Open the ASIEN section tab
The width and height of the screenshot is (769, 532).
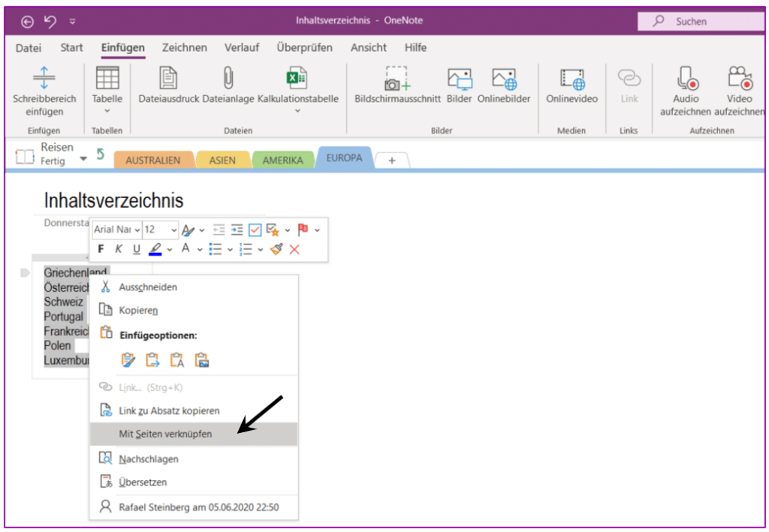click(222, 160)
